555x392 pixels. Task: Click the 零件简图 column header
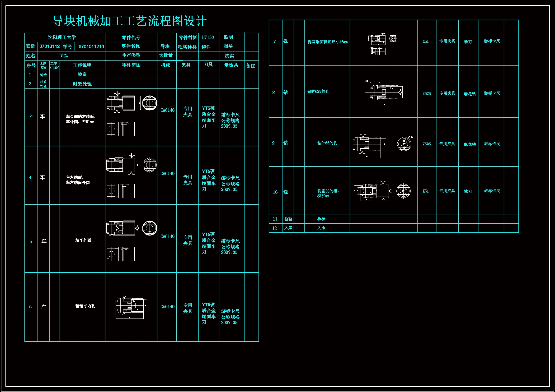[131, 65]
